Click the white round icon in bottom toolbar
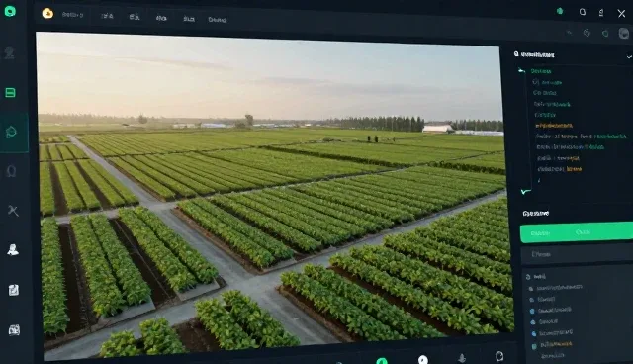Screen dimensions: 633x364 click(x=422, y=360)
